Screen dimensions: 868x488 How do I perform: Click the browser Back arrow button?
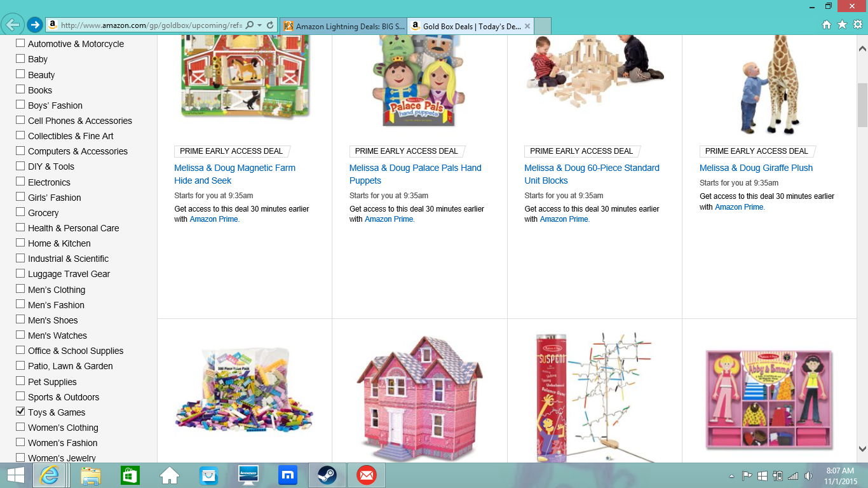tap(12, 25)
